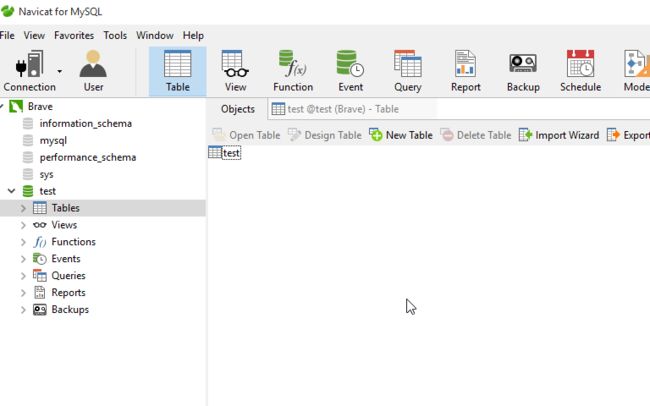Open the Connection toolbar icon
Viewport: 650px width, 406px height.
pos(29,71)
